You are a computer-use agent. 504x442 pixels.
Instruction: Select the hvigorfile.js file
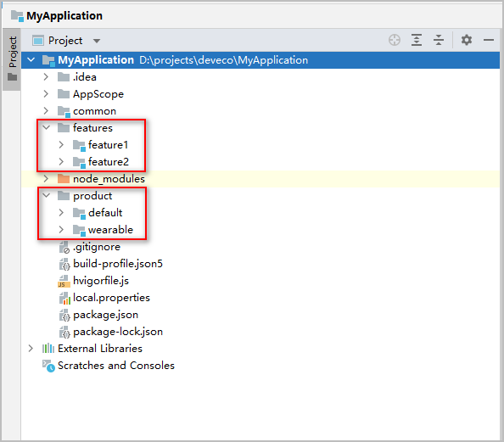[x=101, y=281]
